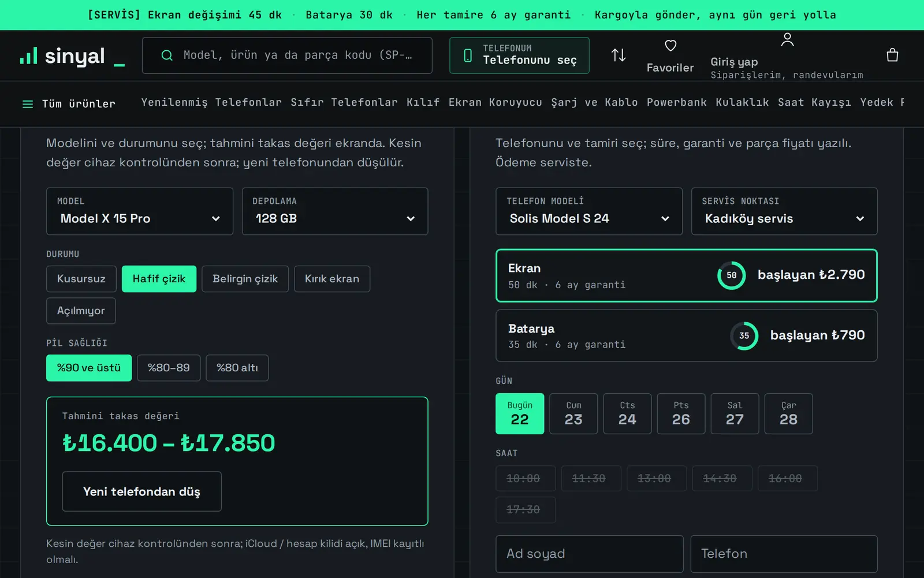Click Yeni telefondan düş button
The width and height of the screenshot is (924, 578).
[x=142, y=491]
